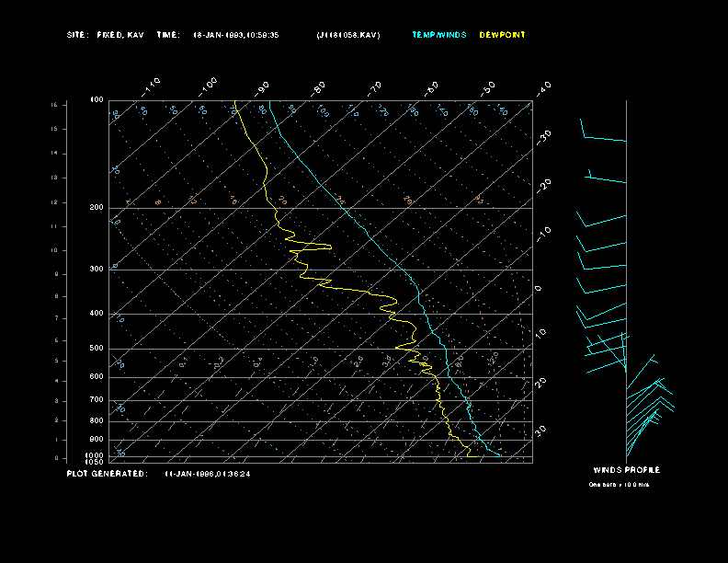Click the 5 km tick on height scale
Image resolution: width=728 pixels, height=563 pixels.
[x=57, y=361]
